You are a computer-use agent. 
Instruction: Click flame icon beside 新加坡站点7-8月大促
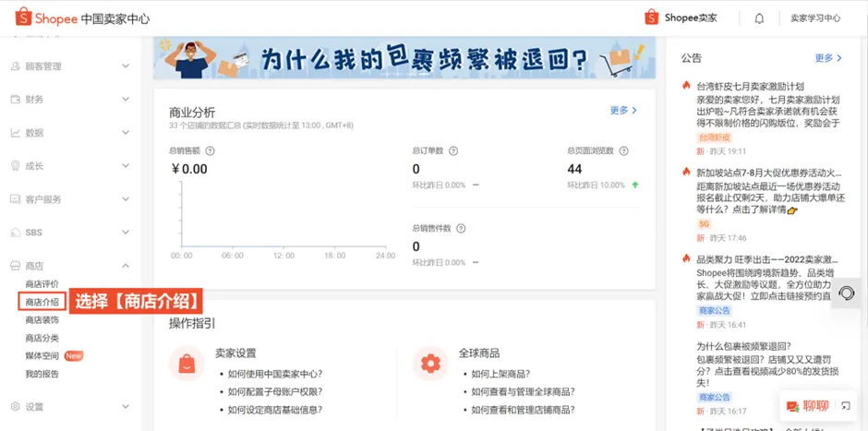pos(686,172)
